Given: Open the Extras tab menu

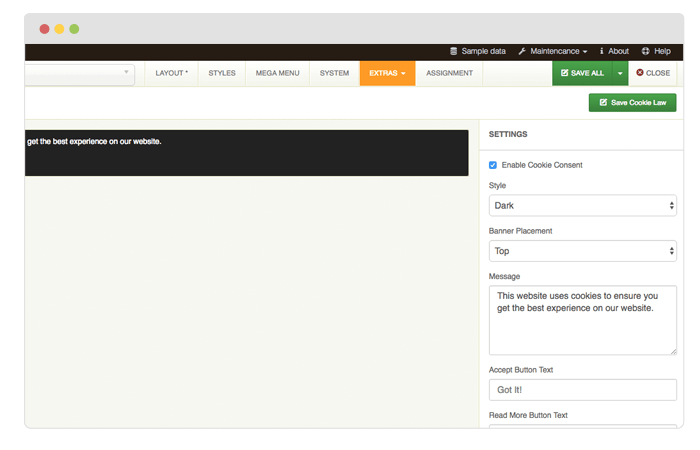Looking at the screenshot, I should tap(387, 73).
